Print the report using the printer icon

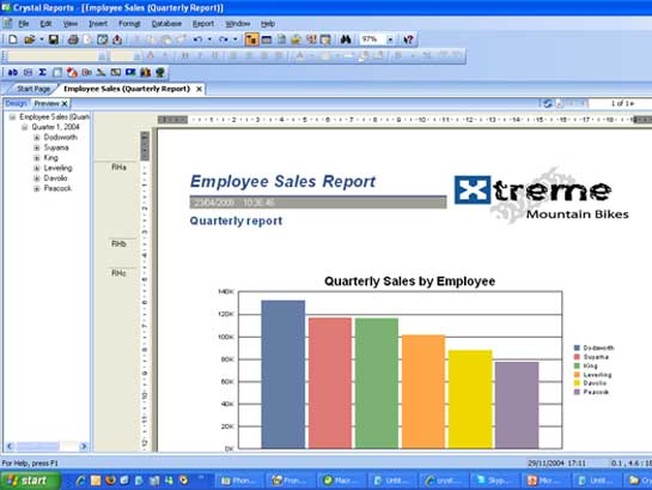coord(73,40)
